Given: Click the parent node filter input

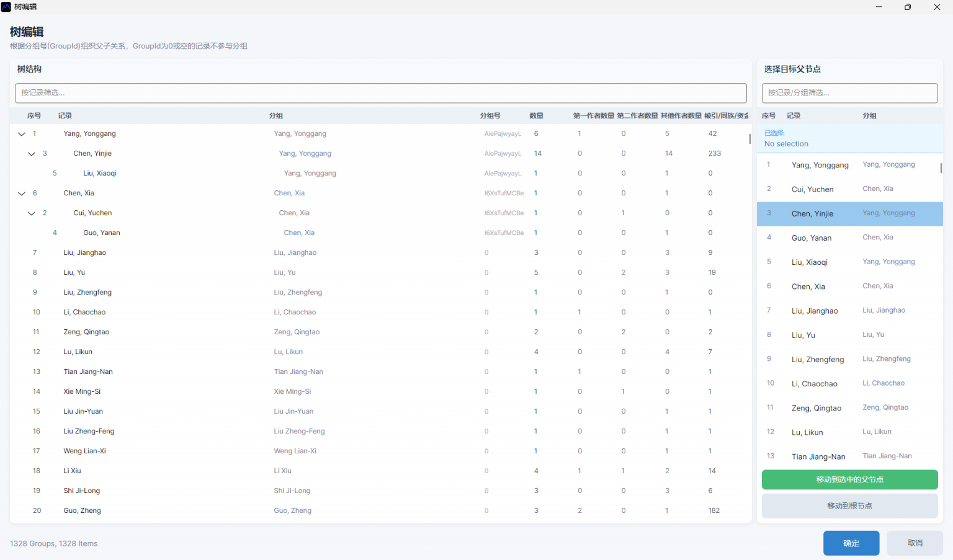Looking at the screenshot, I should [849, 93].
